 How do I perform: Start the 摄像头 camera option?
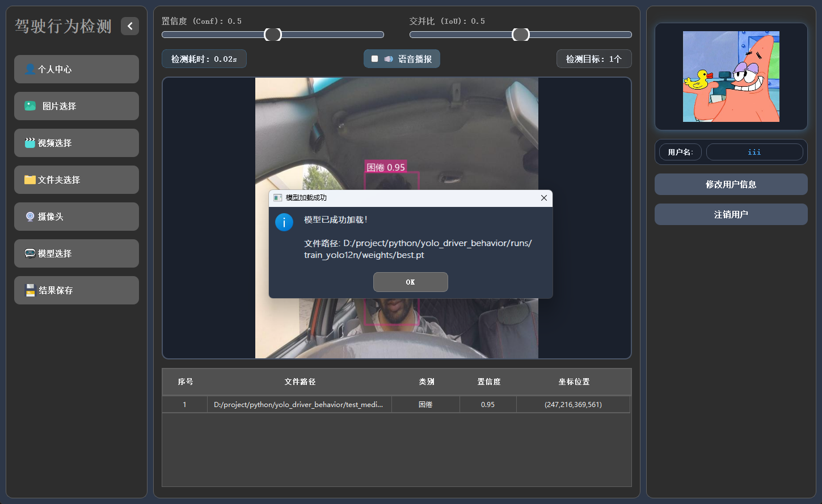77,217
